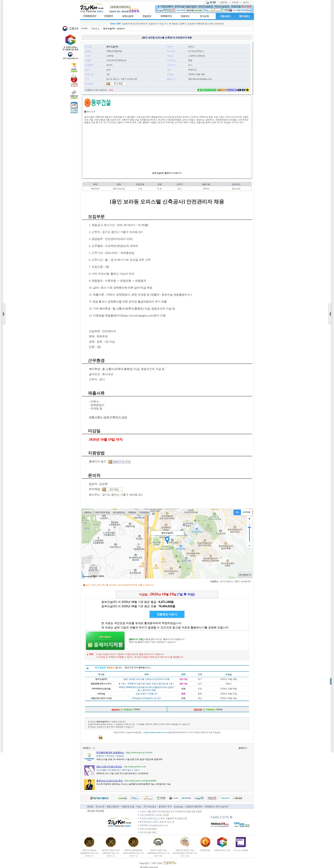Screen dimensions: 334x868
Task: Collapse the left side panel arrow
Action: coord(3,314)
